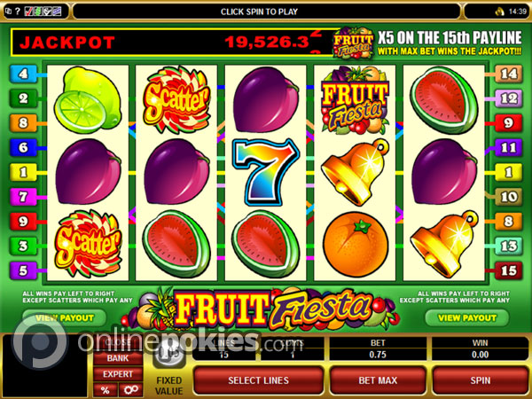Hit the Spin button
This screenshot has height=399, width=532.
pyautogui.click(x=480, y=380)
